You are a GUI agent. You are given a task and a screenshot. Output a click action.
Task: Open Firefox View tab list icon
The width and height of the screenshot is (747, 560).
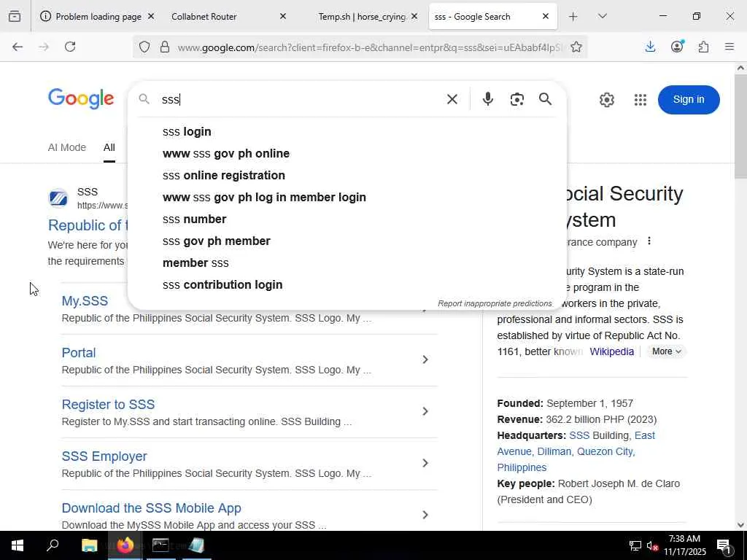pos(15,16)
